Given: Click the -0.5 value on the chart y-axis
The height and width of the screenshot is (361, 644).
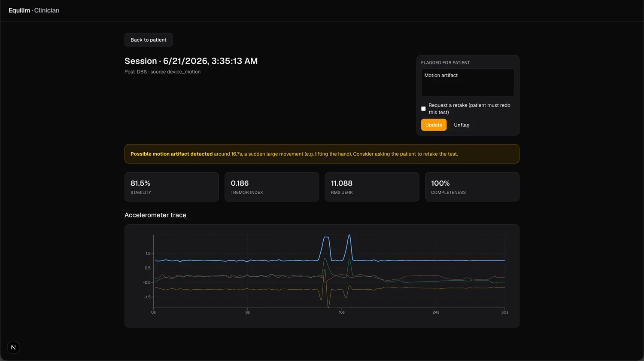Looking at the screenshot, I should (x=147, y=282).
